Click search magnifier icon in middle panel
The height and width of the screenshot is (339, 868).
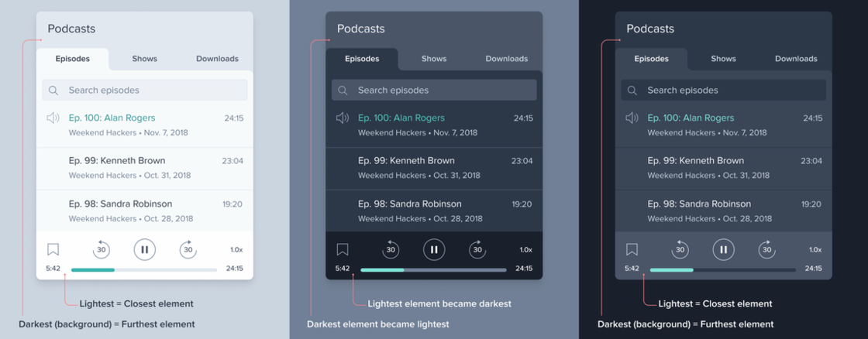[343, 90]
